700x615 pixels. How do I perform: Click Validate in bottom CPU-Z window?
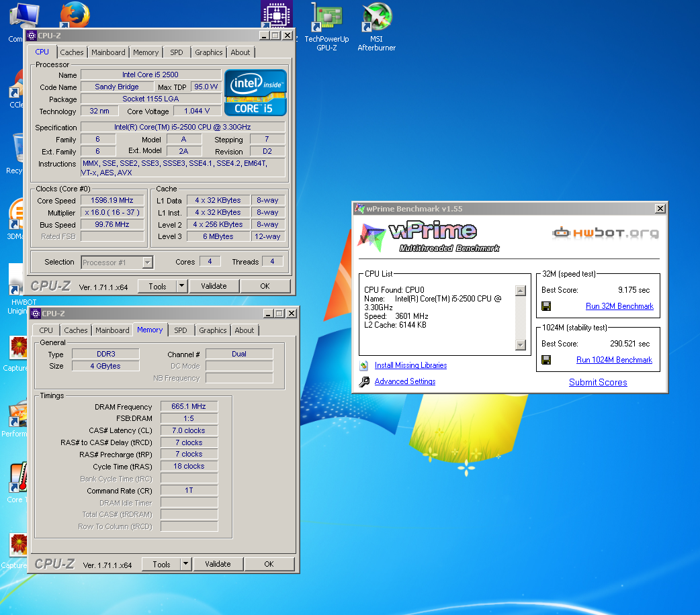point(218,564)
